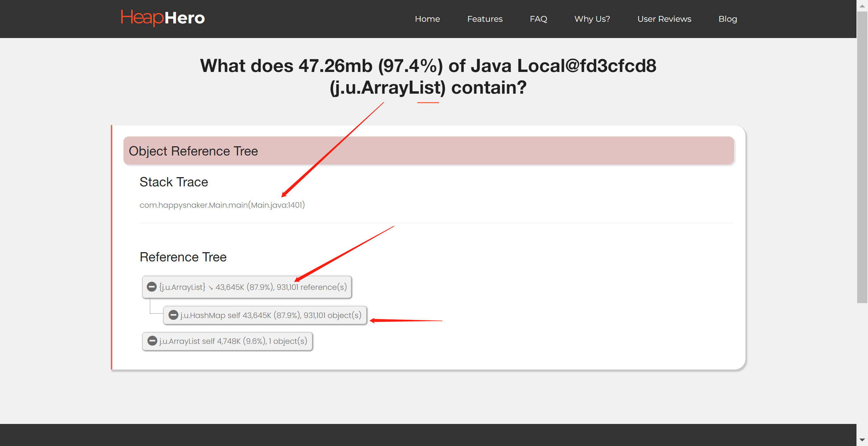The width and height of the screenshot is (868, 446).
Task: Click the HeapHero logo
Action: coord(163,18)
